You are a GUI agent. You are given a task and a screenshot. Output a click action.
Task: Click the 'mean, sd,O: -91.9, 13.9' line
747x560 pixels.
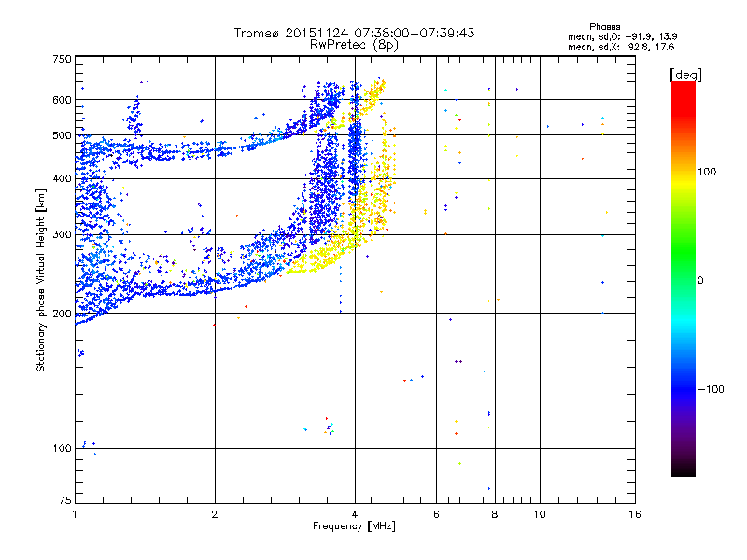pos(622,36)
